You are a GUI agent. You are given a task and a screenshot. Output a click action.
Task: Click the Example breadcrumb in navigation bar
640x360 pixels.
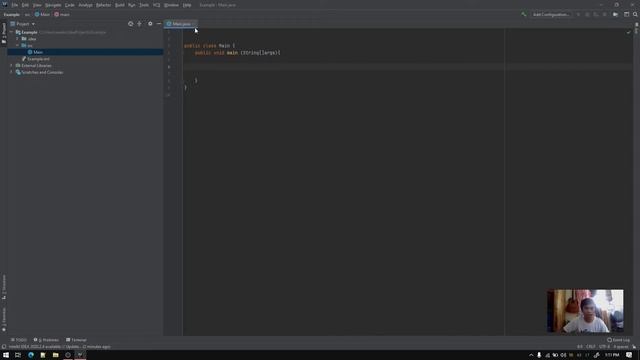click(12, 15)
